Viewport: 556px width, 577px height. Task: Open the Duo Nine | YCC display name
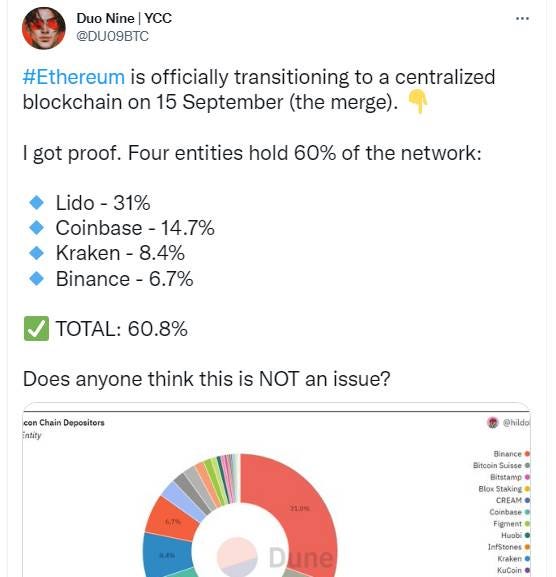[124, 18]
